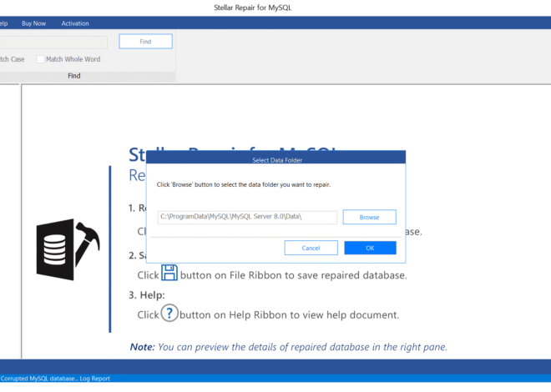Click the database repair hammer logo
Image resolution: width=551 pixels, height=392 pixels.
tap(68, 249)
